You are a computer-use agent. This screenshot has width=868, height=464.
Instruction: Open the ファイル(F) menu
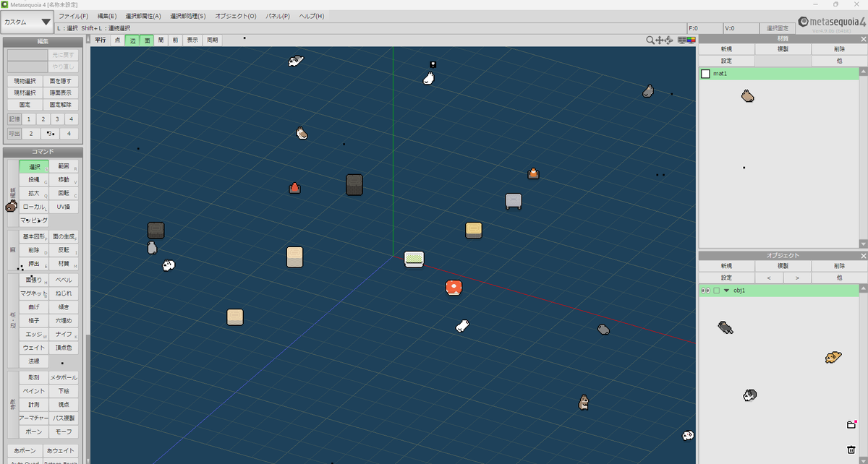point(74,16)
